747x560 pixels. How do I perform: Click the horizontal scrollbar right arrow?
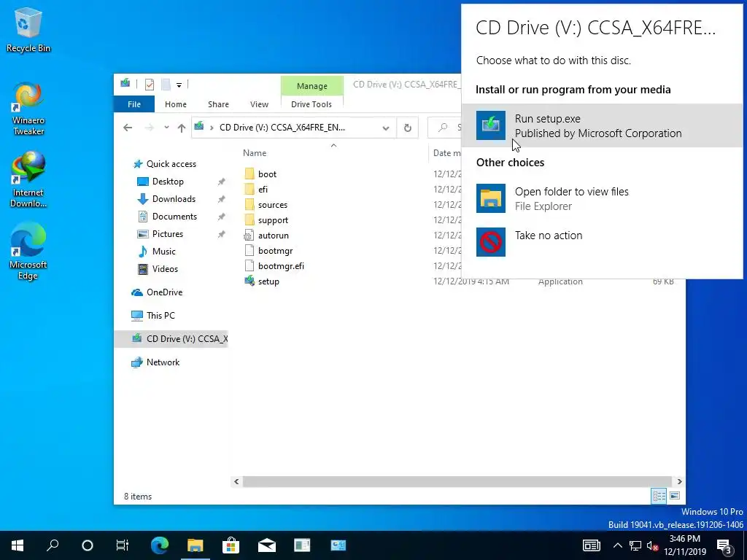tap(679, 481)
